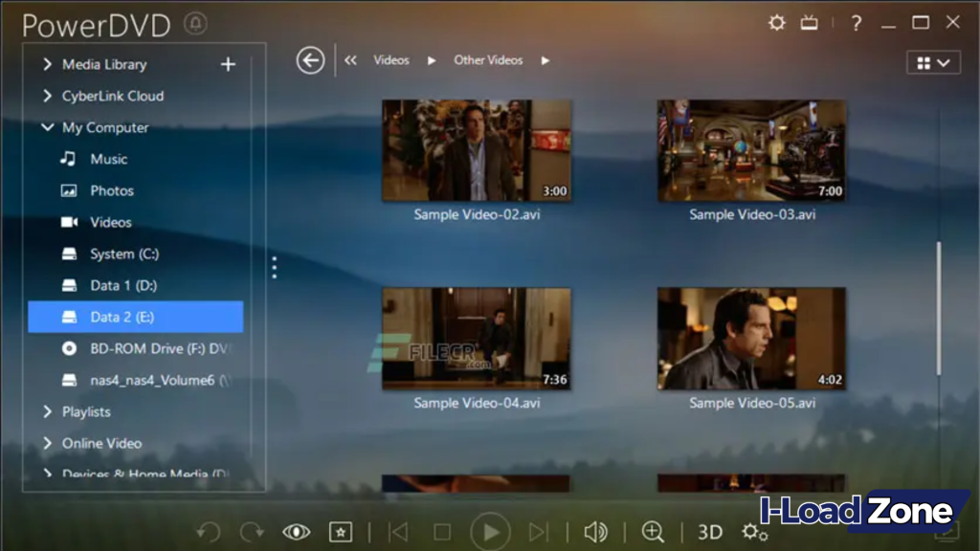Switch to TV mode icon
The height and width of the screenshot is (551, 980).
(810, 23)
